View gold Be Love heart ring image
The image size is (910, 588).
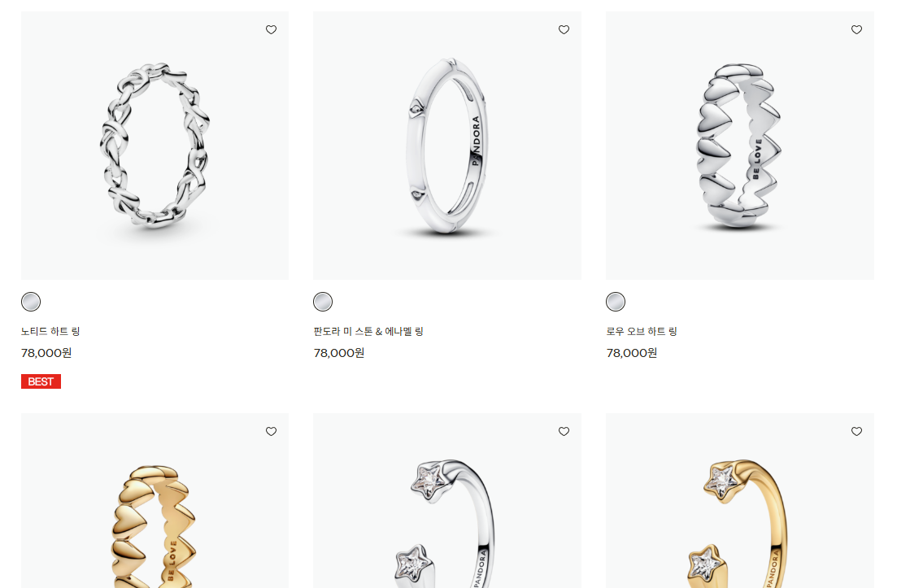(155, 501)
